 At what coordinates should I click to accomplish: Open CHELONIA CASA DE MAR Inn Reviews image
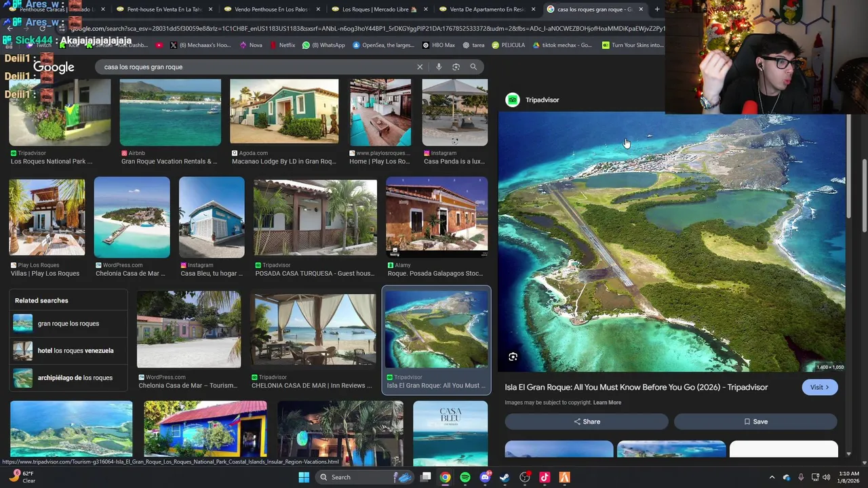pos(314,329)
